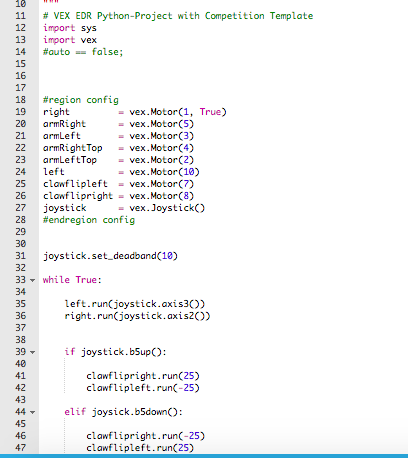Click line number 31 in the gutter
The image size is (408, 458).
click(20, 256)
